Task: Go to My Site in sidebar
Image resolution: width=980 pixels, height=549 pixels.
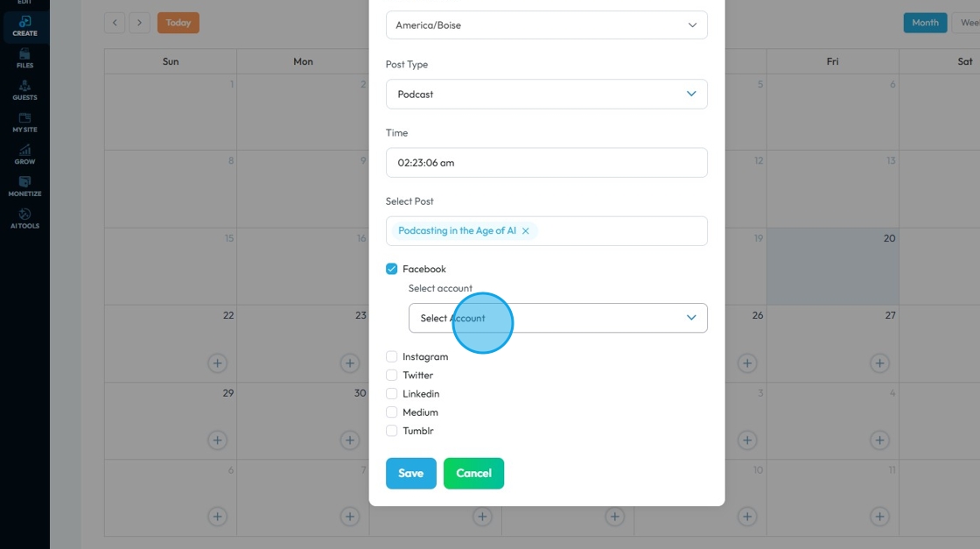Action: [x=24, y=123]
